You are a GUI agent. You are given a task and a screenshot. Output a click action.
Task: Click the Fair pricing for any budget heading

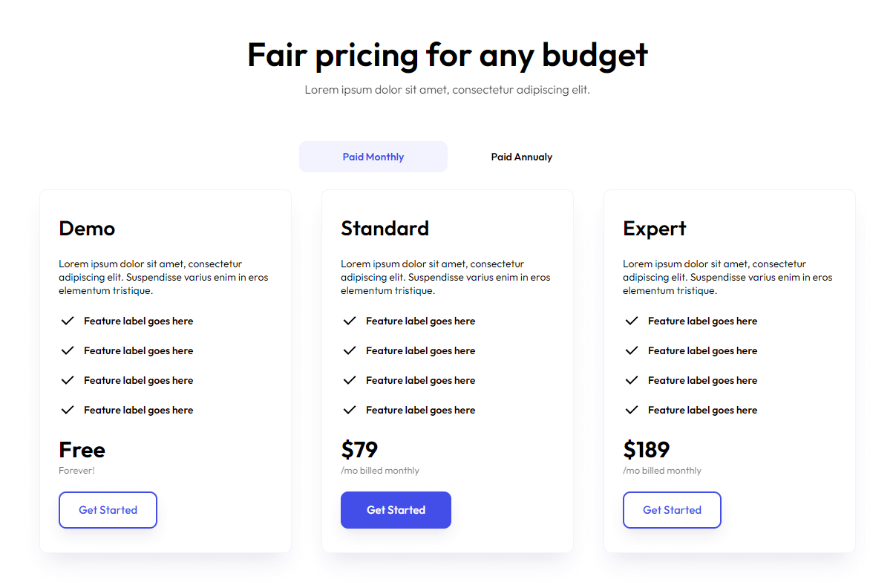pyautogui.click(x=446, y=55)
